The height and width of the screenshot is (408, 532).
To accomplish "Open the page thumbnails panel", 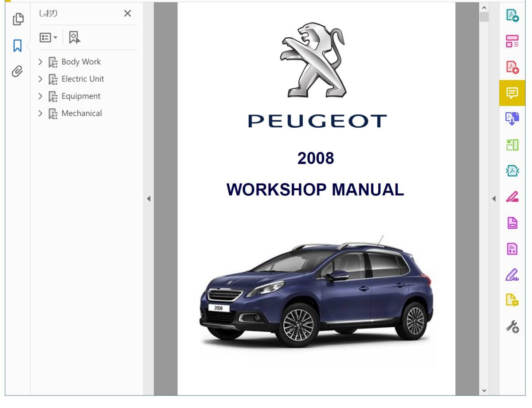I will point(18,19).
